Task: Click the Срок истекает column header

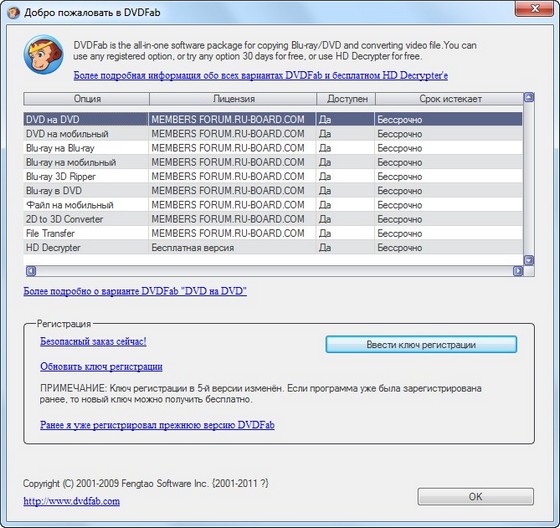Action: (449, 99)
